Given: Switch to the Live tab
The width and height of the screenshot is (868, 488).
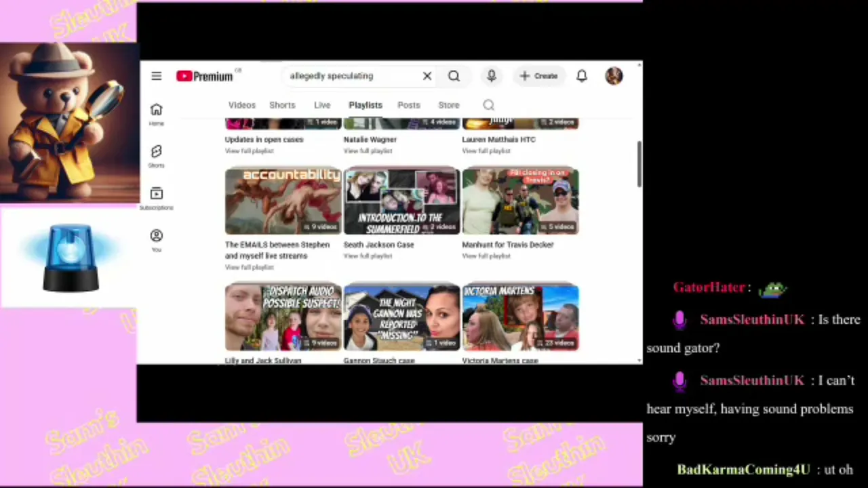Looking at the screenshot, I should 322,105.
